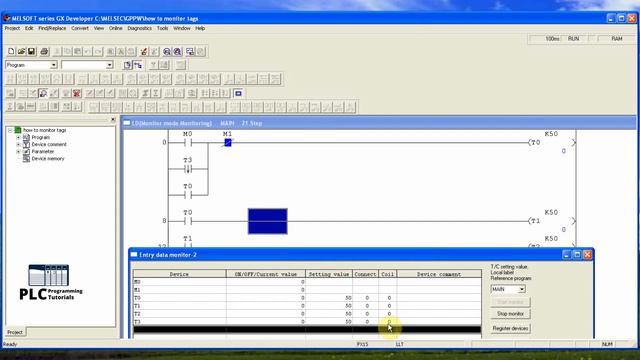The width and height of the screenshot is (640, 360).
Task: Select Device memory in the project tree
Action: [48, 159]
